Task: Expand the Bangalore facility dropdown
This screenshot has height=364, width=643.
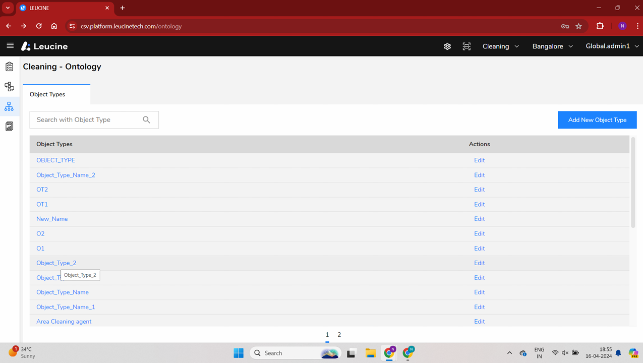Action: pyautogui.click(x=552, y=46)
